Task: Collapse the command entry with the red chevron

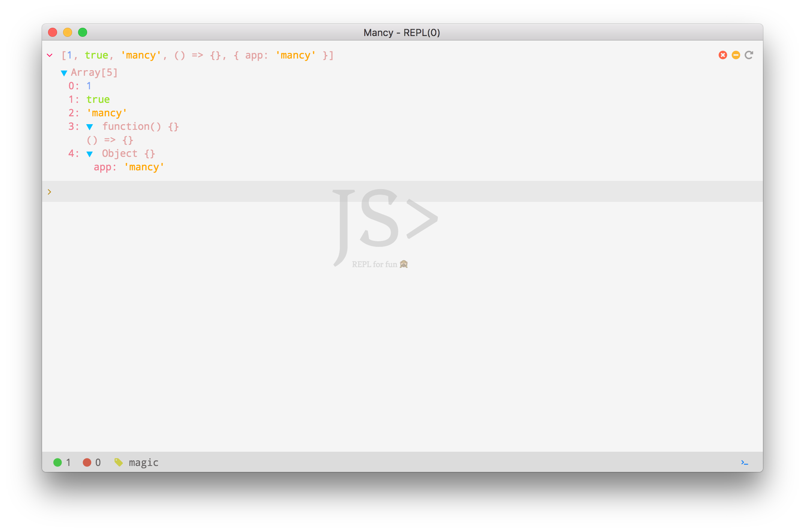Action: click(50, 55)
